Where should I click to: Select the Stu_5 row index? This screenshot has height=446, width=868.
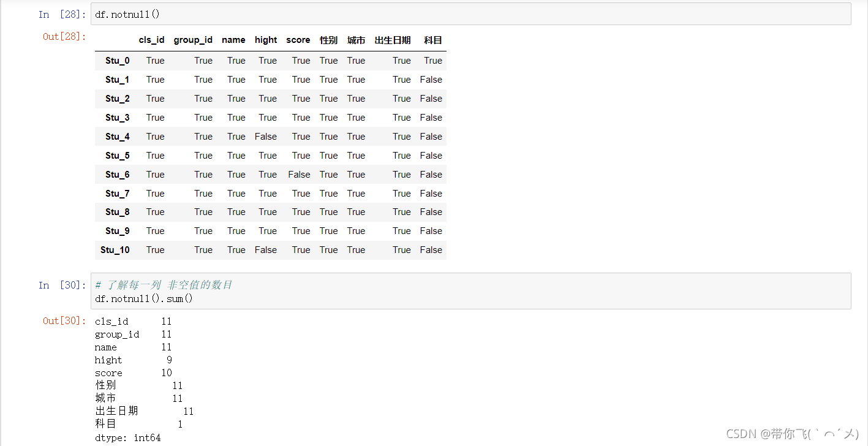(x=118, y=156)
